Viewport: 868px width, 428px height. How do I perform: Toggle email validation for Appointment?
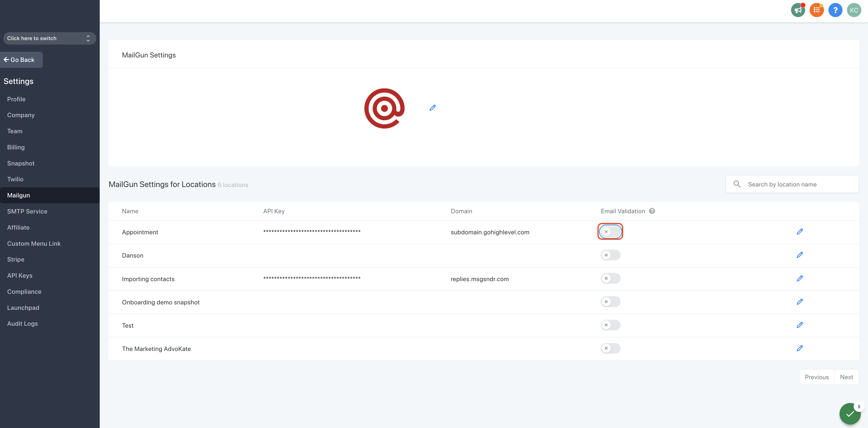point(610,232)
